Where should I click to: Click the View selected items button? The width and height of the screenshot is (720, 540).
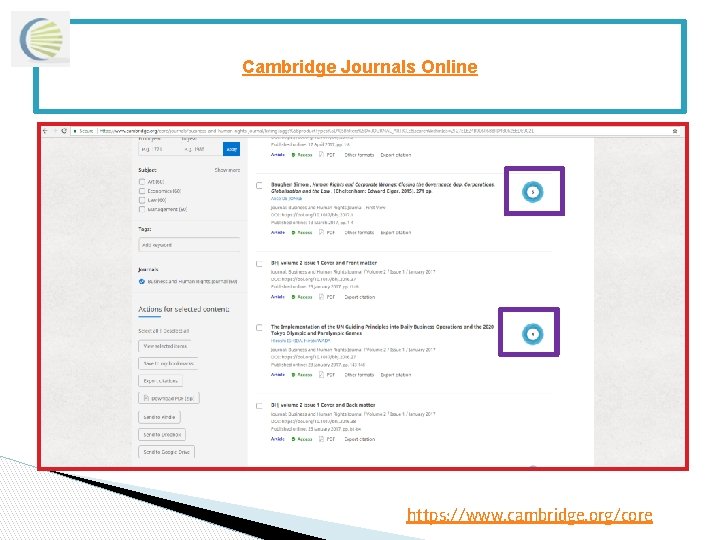tap(165, 346)
